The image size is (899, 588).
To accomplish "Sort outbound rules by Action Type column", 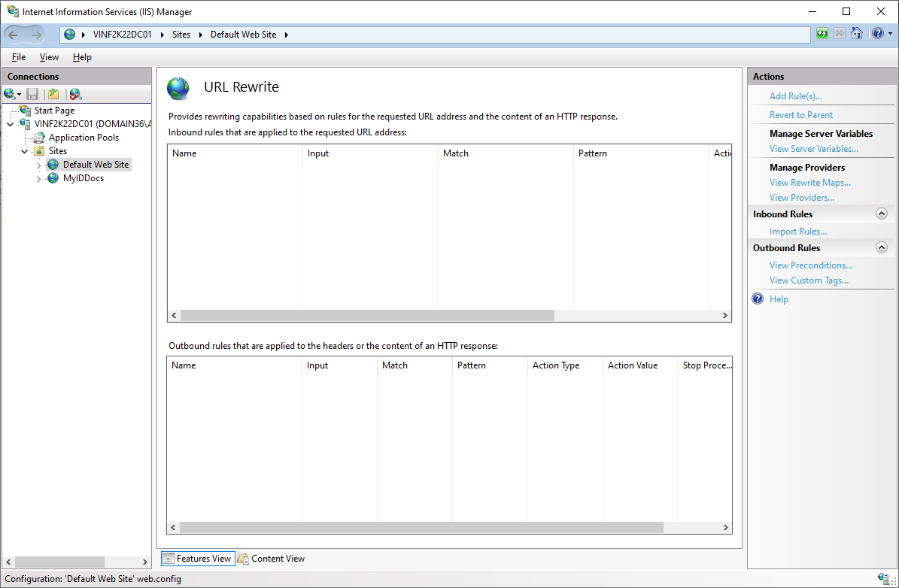I will (565, 365).
